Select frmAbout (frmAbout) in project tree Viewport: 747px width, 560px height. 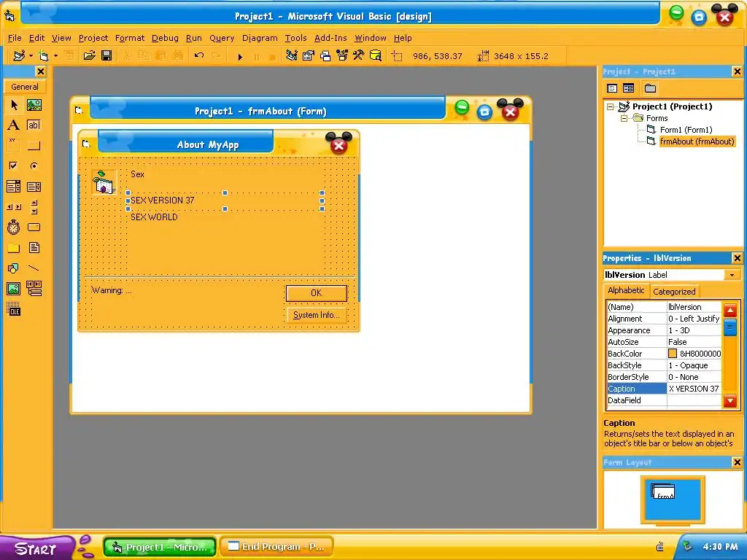tap(697, 141)
